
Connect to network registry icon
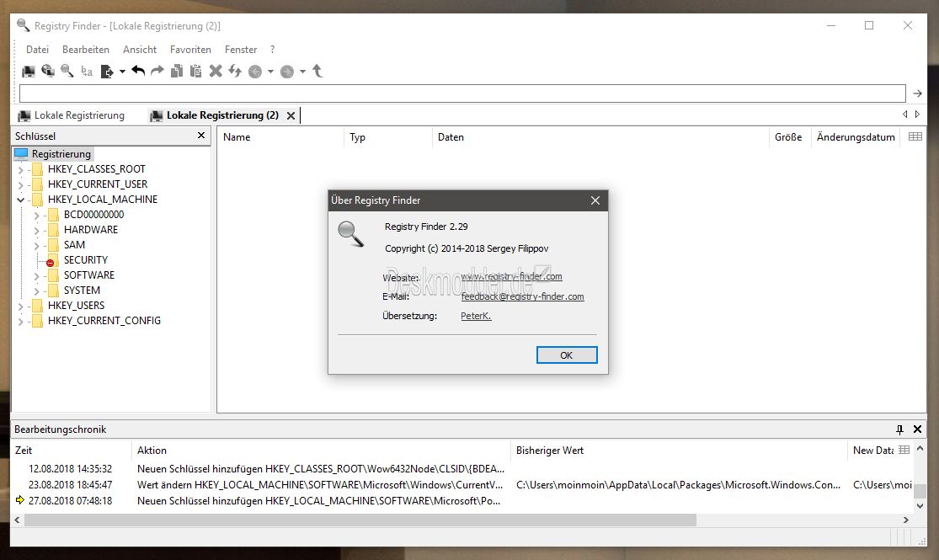click(x=48, y=72)
